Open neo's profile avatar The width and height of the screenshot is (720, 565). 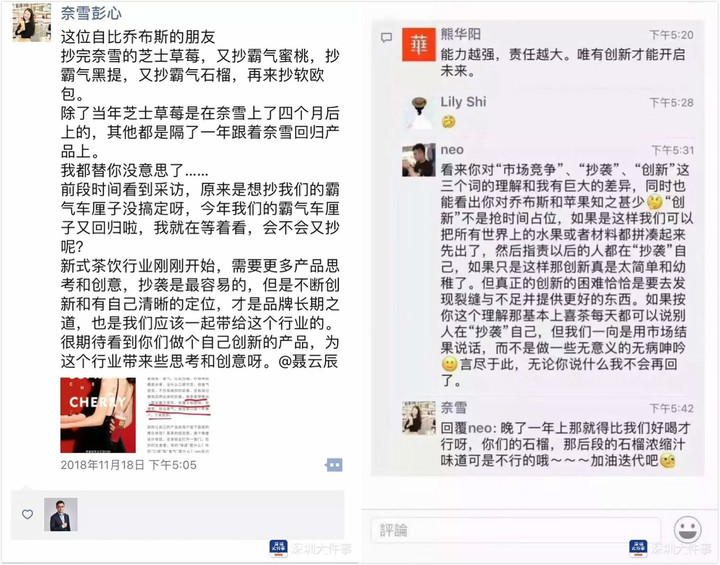pos(419,160)
